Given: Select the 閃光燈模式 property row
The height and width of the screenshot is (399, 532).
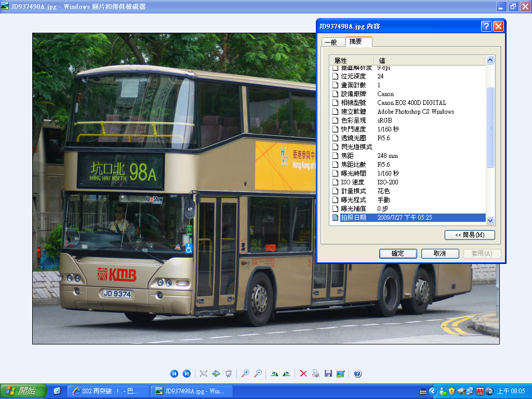Looking at the screenshot, I should [x=408, y=147].
